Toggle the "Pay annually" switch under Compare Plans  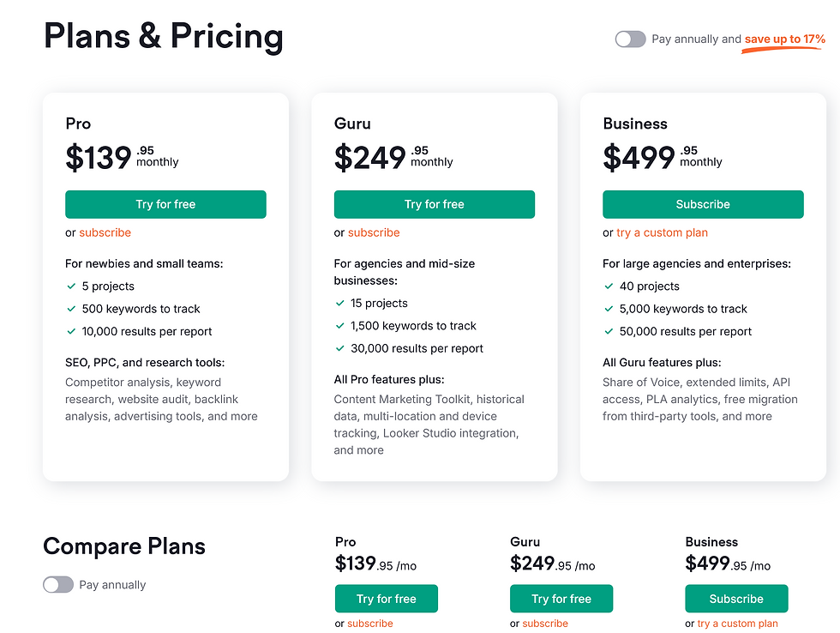[58, 584]
